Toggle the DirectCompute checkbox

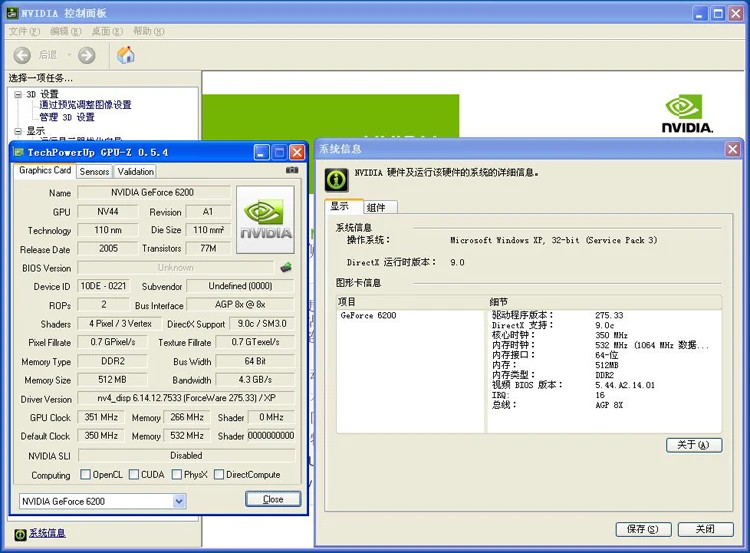pos(219,474)
